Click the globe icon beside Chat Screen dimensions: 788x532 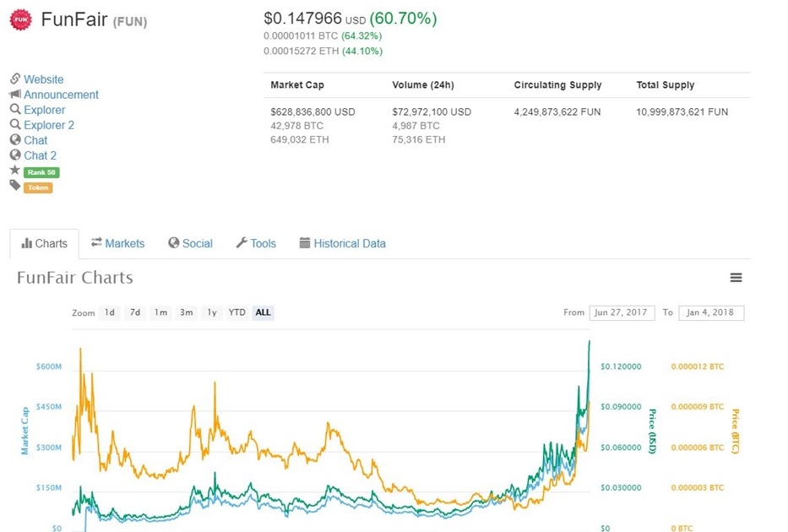(x=15, y=139)
